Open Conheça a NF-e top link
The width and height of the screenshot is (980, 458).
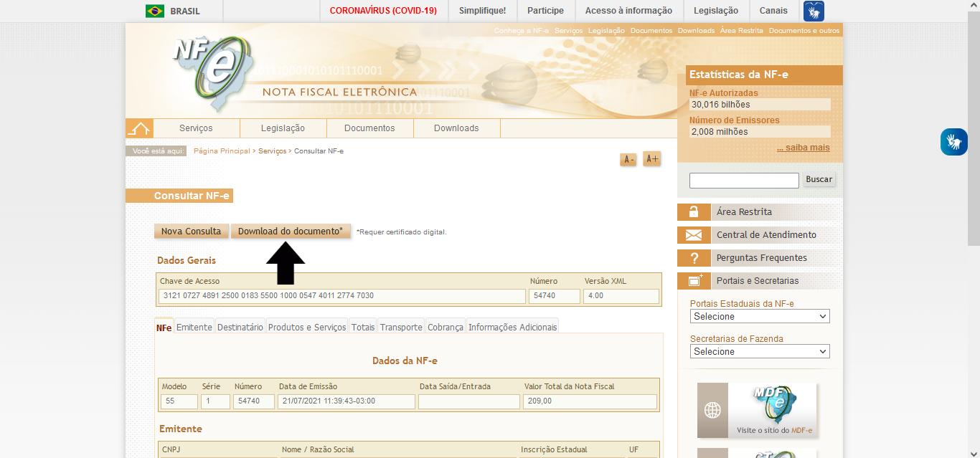pyautogui.click(x=522, y=31)
